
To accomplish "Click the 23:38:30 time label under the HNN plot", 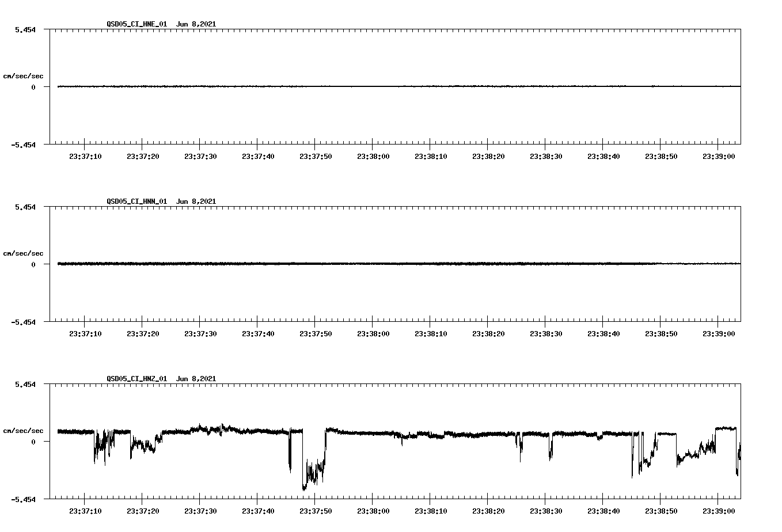I will [546, 333].
